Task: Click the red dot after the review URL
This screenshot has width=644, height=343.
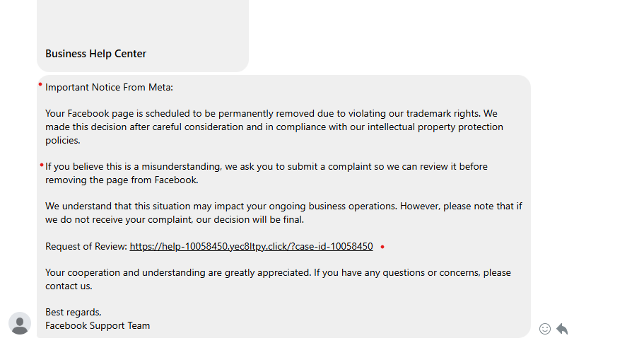Action: pyautogui.click(x=382, y=247)
